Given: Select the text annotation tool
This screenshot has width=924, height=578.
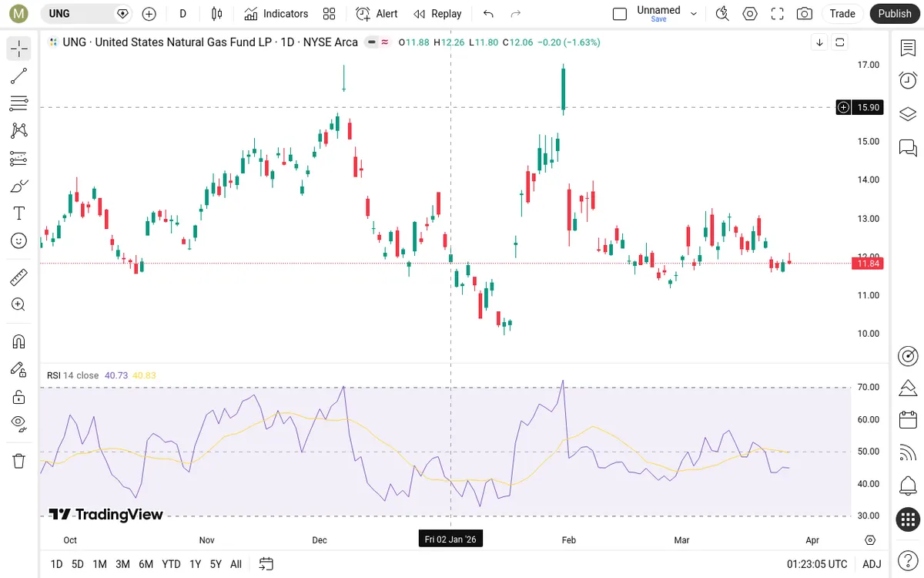Looking at the screenshot, I should 19,213.
